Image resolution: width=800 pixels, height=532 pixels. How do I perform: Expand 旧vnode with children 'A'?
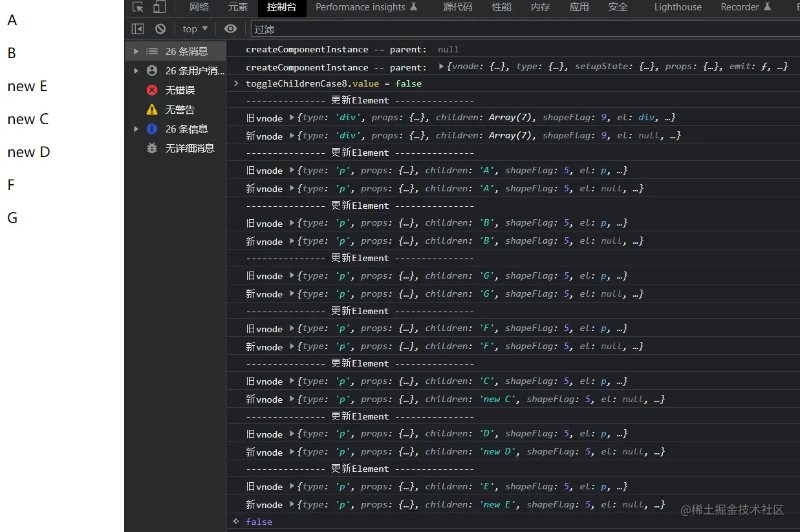(x=292, y=170)
